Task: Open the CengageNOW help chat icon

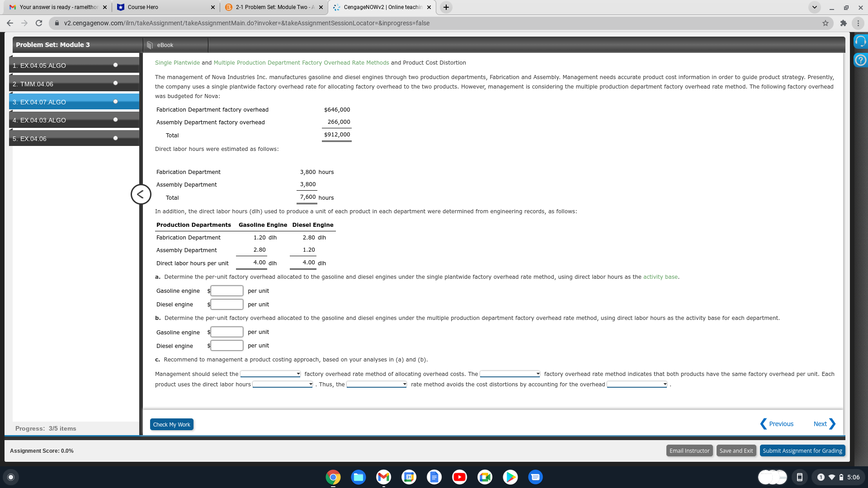Action: tap(860, 42)
